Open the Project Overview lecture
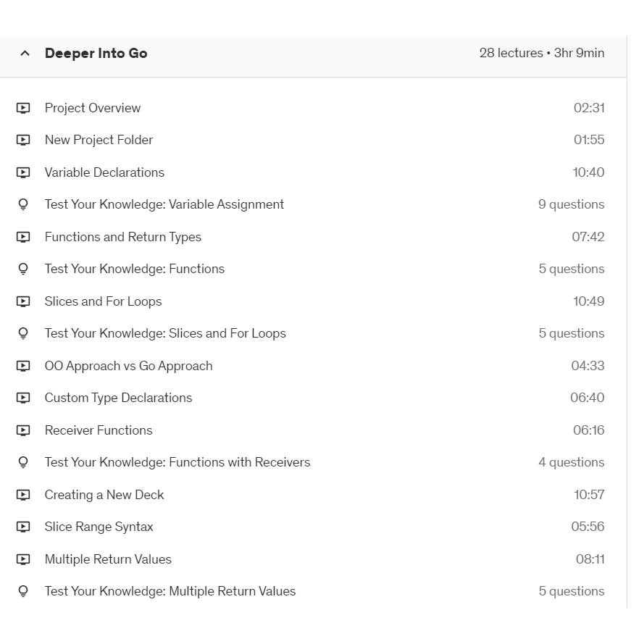The height and width of the screenshot is (644, 644). [93, 108]
